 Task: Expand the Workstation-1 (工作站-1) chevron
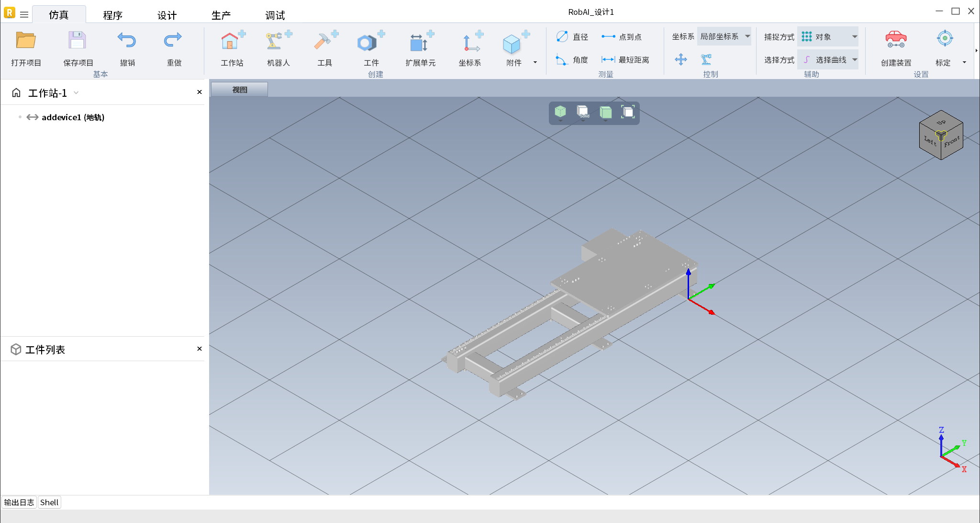[x=76, y=93]
